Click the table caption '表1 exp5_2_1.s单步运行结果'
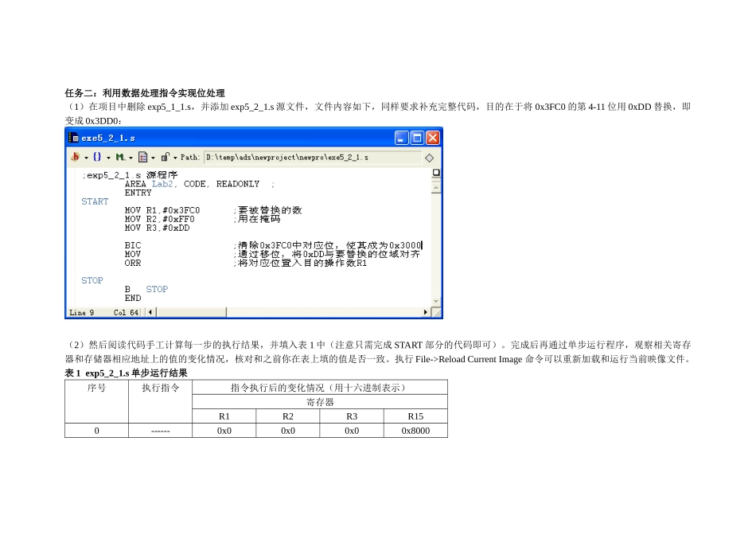Image resolution: width=756 pixels, height=535 pixels. (127, 373)
